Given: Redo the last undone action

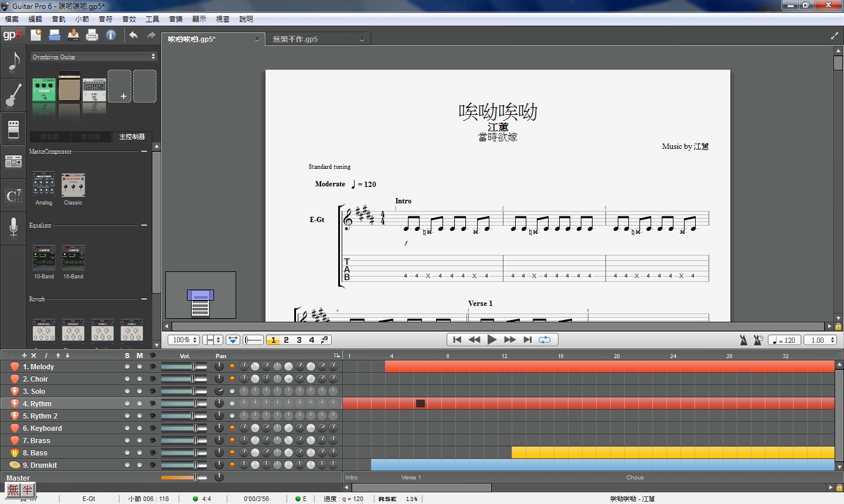Looking at the screenshot, I should click(151, 35).
